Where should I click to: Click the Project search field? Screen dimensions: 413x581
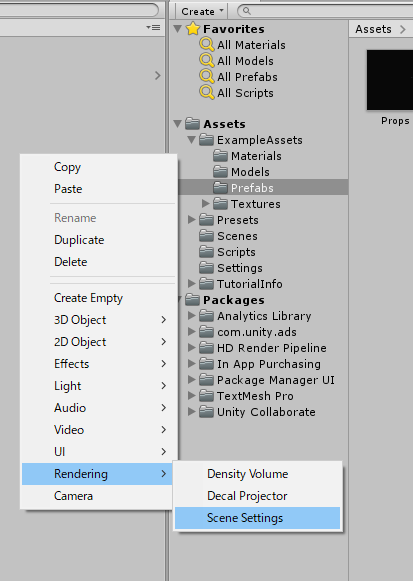325,11
